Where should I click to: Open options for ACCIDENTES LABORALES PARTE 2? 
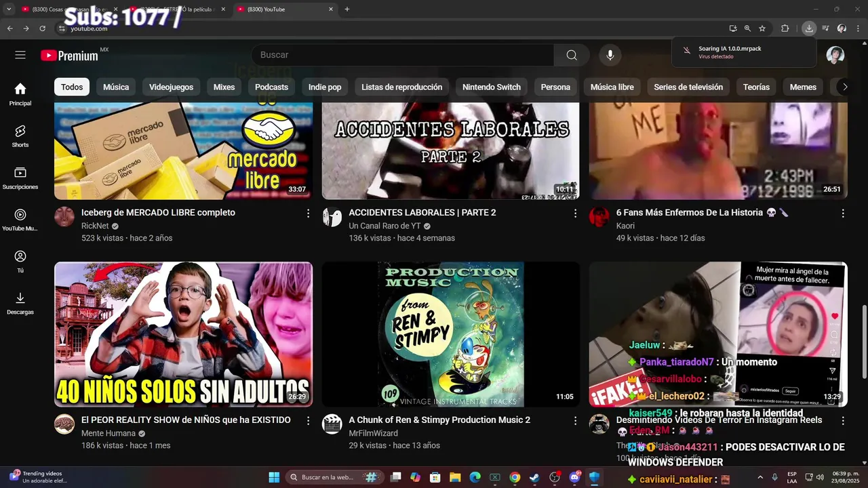tap(575, 213)
